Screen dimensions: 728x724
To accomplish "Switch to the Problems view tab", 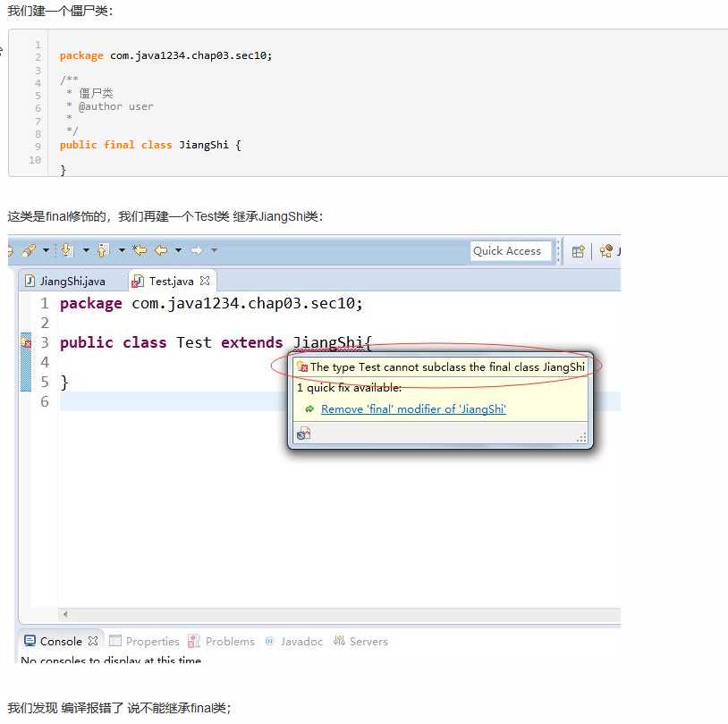I will tap(221, 642).
